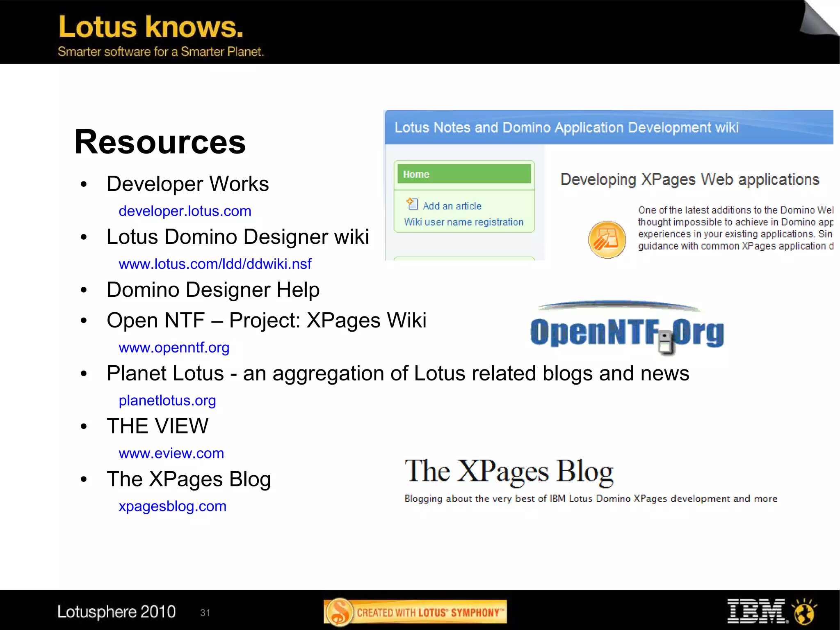Click 'Smarter software for a Smarter Planet.' tagline

(x=161, y=52)
